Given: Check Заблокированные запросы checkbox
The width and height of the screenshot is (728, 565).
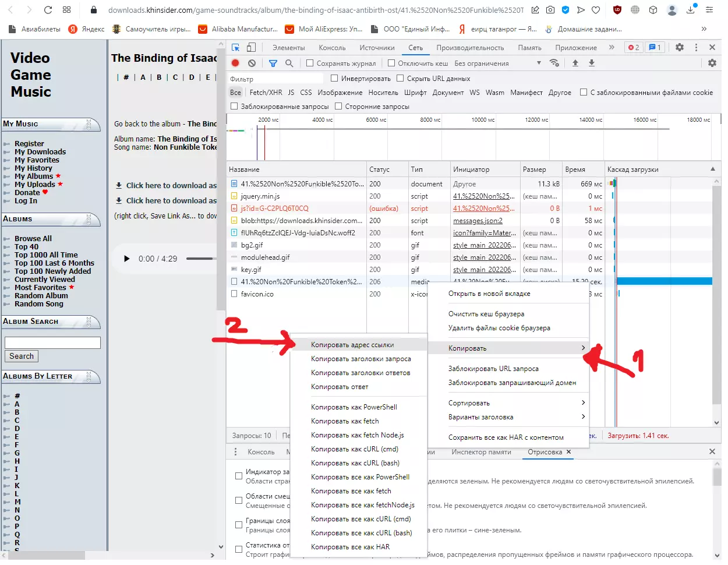Looking at the screenshot, I should [234, 106].
